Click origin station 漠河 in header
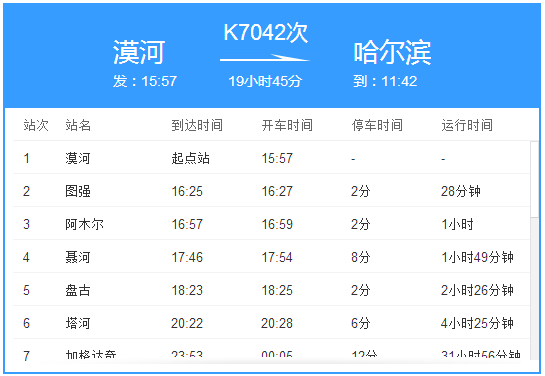The image size is (545, 376). pos(138,52)
